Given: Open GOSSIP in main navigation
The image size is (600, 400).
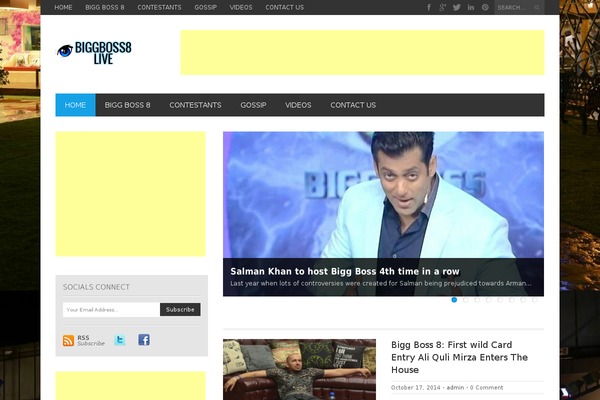Looking at the screenshot, I should [253, 105].
